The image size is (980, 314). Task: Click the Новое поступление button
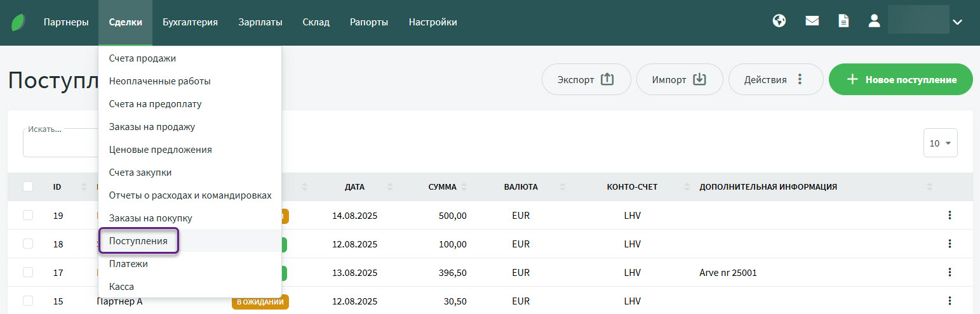point(901,80)
